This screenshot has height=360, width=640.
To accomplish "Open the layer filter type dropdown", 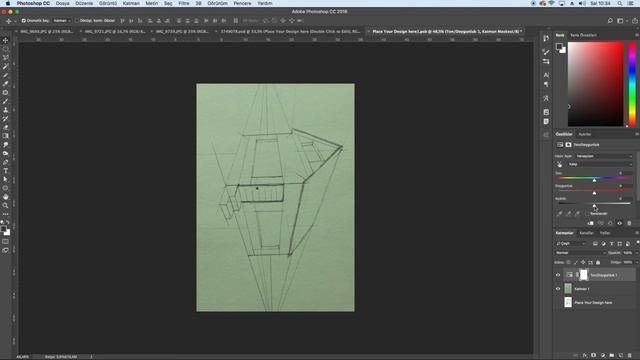I will [x=571, y=244].
